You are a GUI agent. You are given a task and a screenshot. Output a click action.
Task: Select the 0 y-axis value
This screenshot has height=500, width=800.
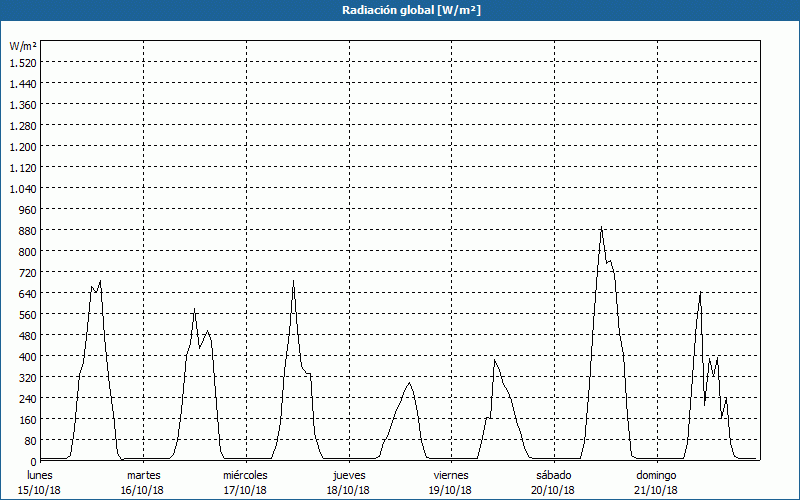[34, 462]
